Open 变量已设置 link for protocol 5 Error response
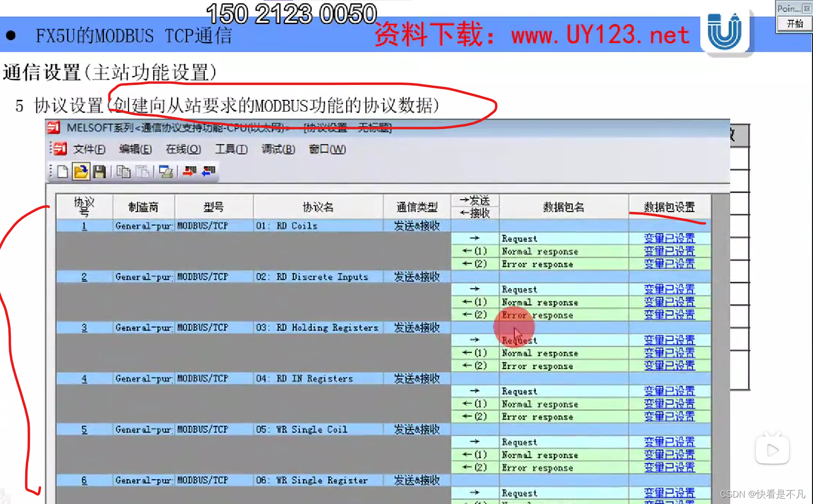The image size is (813, 504). tap(670, 467)
